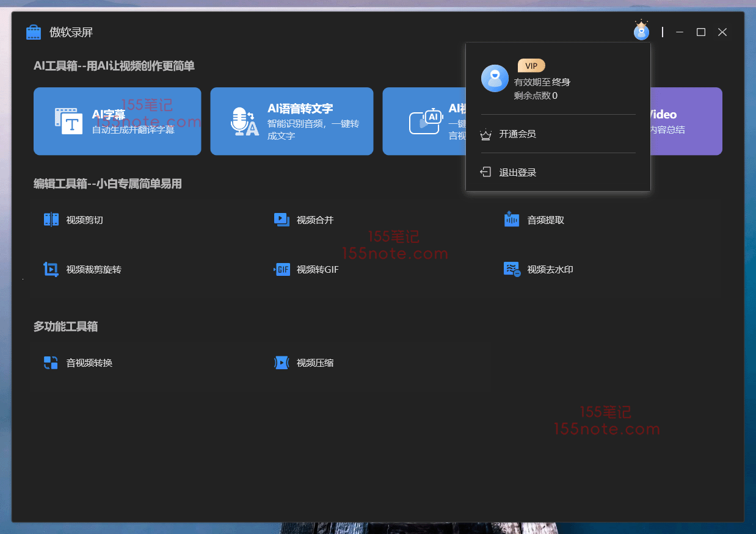Image resolution: width=756 pixels, height=534 pixels.
Task: Click the video crop and rotate icon
Action: [51, 269]
